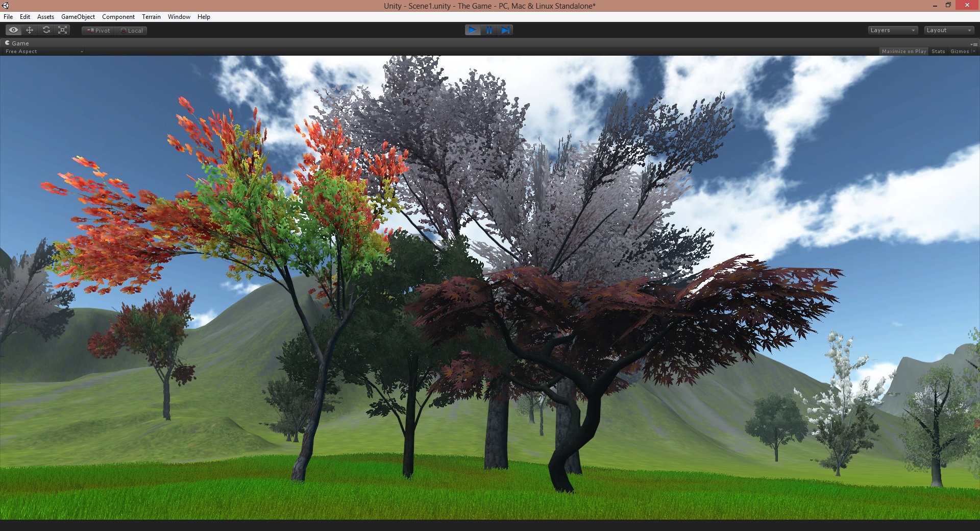Click the Unity logo in the title bar
The height and width of the screenshot is (531, 980).
coord(5,6)
